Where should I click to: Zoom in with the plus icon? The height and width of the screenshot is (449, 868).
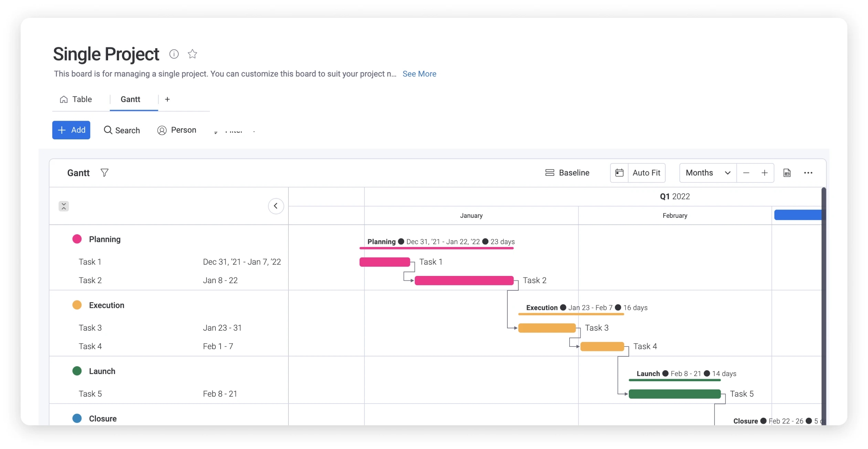[x=765, y=173]
